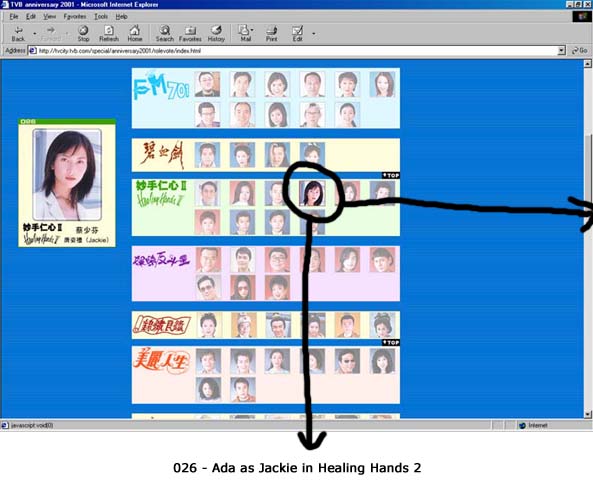Select third portrait in FM701 bottom row
The height and width of the screenshot is (504, 593).
coord(277,114)
